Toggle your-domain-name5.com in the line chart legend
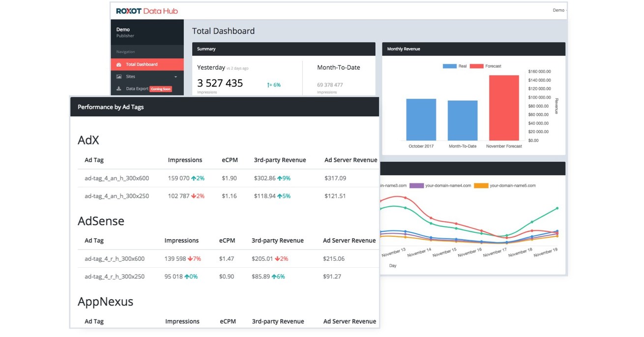 512,185
